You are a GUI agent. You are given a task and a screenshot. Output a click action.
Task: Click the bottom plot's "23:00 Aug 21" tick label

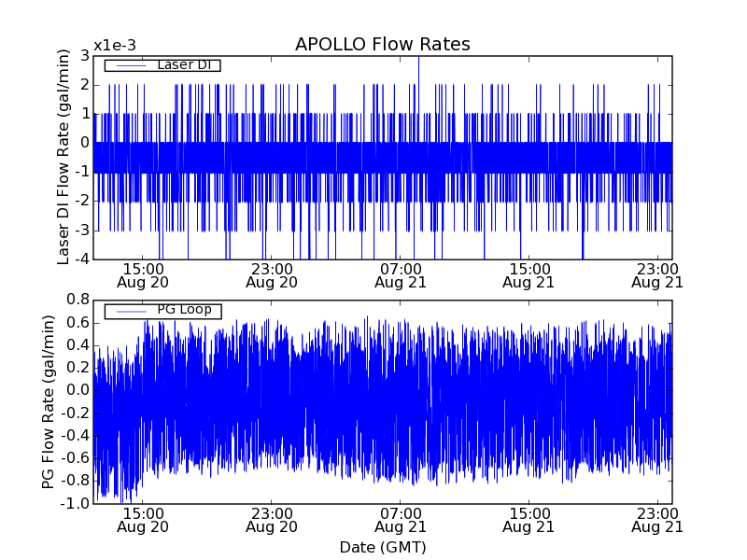tap(657, 520)
